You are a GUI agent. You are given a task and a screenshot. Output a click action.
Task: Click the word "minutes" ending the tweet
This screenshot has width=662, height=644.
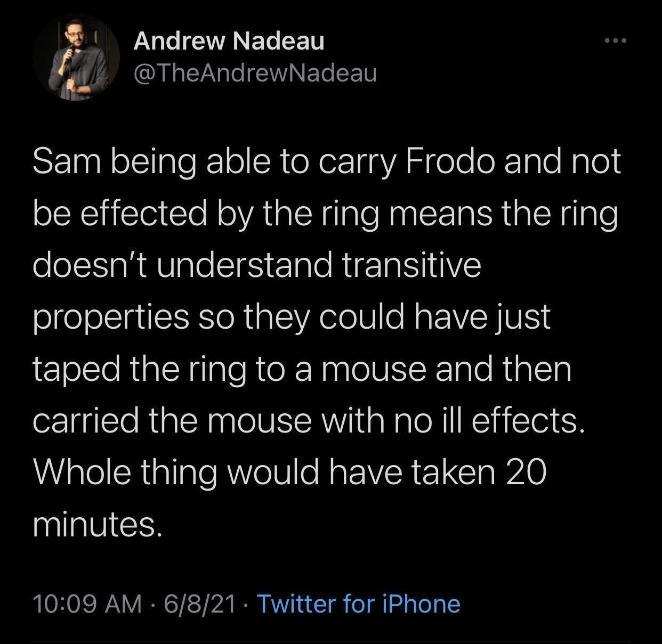pyautogui.click(x=96, y=525)
